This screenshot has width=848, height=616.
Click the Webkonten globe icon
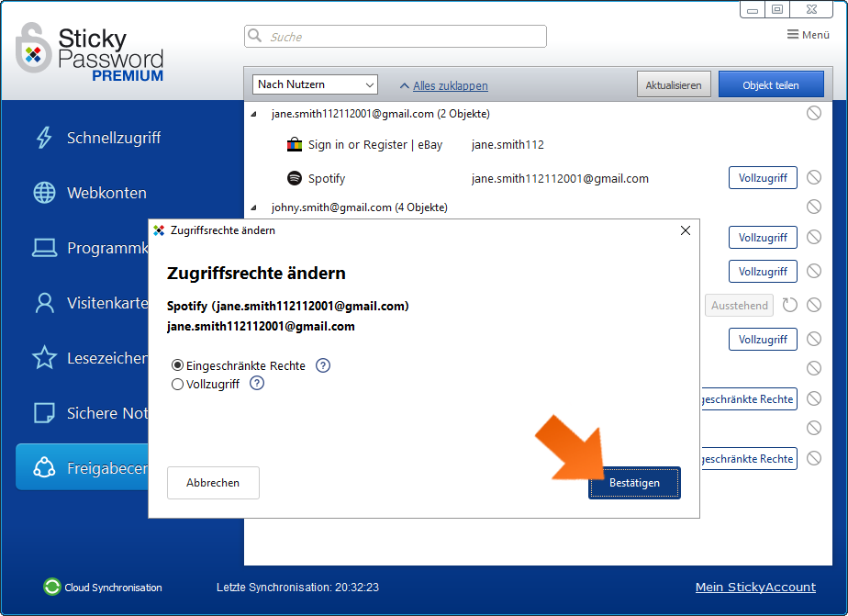coord(44,193)
